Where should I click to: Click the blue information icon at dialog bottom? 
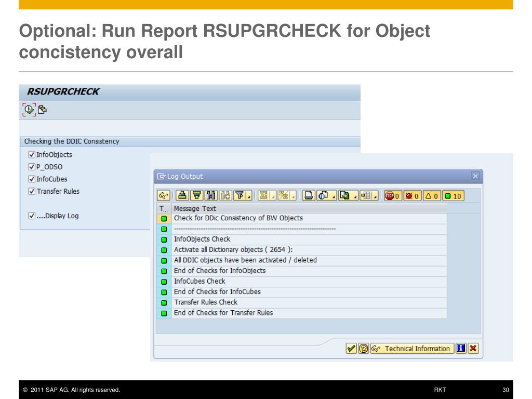(x=461, y=349)
